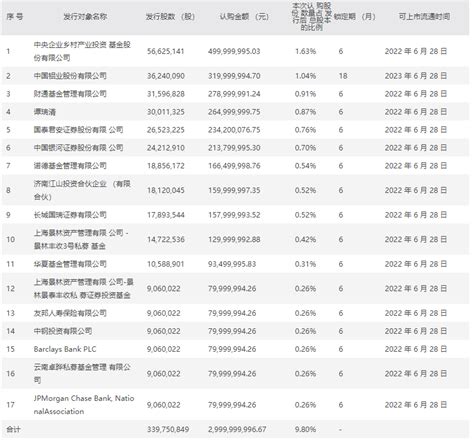Click the 可上市流通时间 column header
474x441 pixels.
[x=424, y=16]
